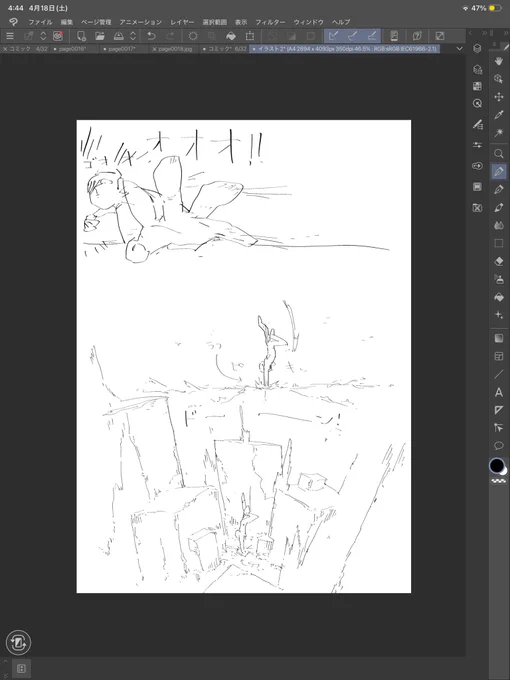Select the Decoration sparkle tool
The height and width of the screenshot is (680, 510).
click(x=499, y=315)
